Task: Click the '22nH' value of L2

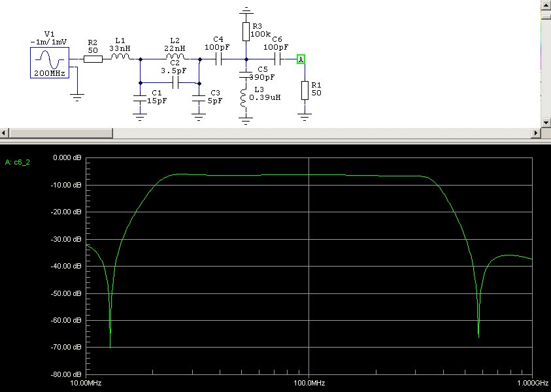Action: click(x=175, y=48)
